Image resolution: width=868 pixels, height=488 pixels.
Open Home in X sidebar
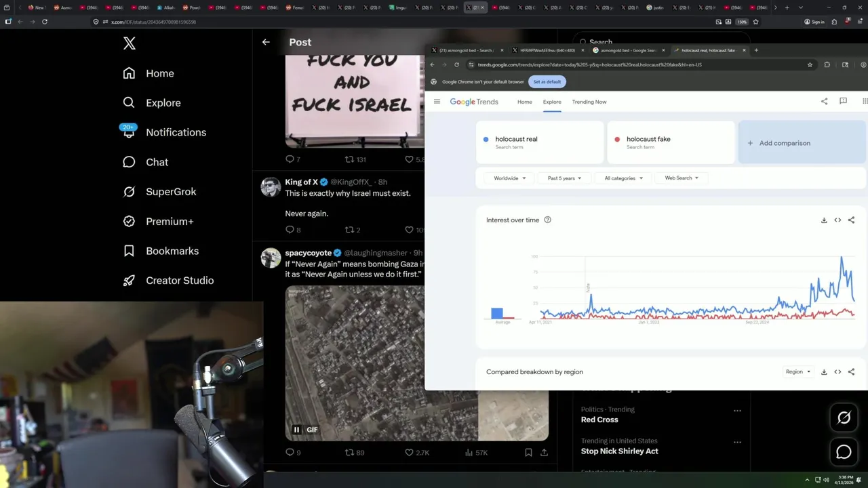pos(149,73)
